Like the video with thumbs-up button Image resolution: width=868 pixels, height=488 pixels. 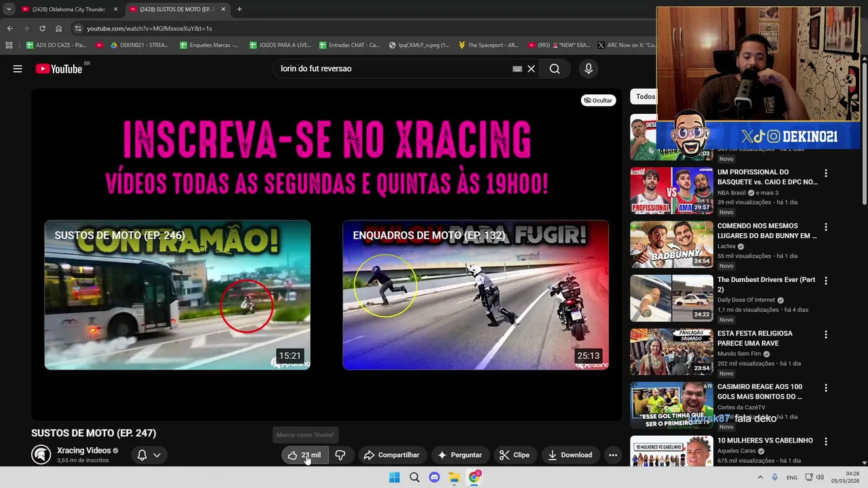point(304,455)
